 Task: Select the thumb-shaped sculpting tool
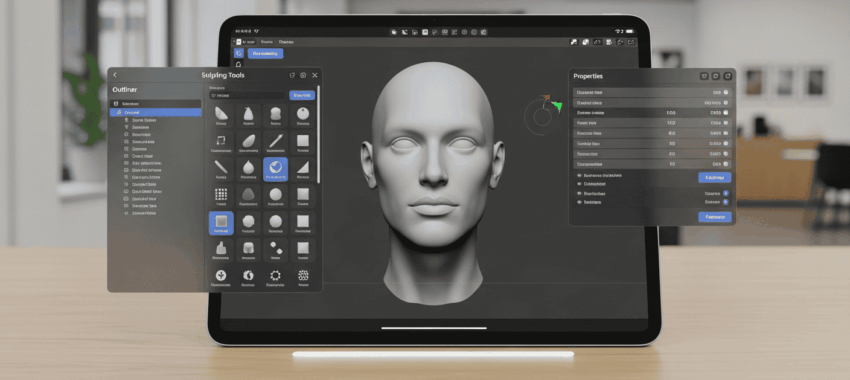point(221,250)
